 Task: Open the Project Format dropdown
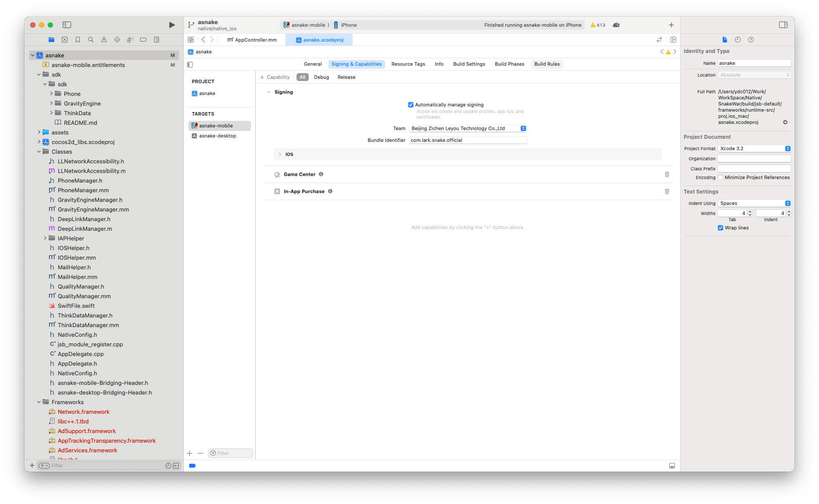[x=754, y=148]
